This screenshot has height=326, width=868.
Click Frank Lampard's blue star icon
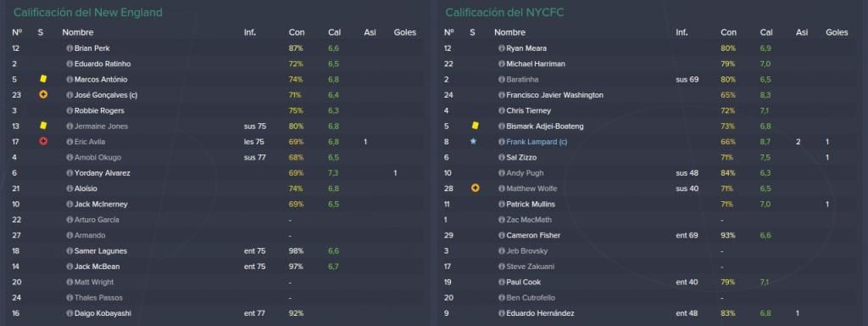[473, 142]
